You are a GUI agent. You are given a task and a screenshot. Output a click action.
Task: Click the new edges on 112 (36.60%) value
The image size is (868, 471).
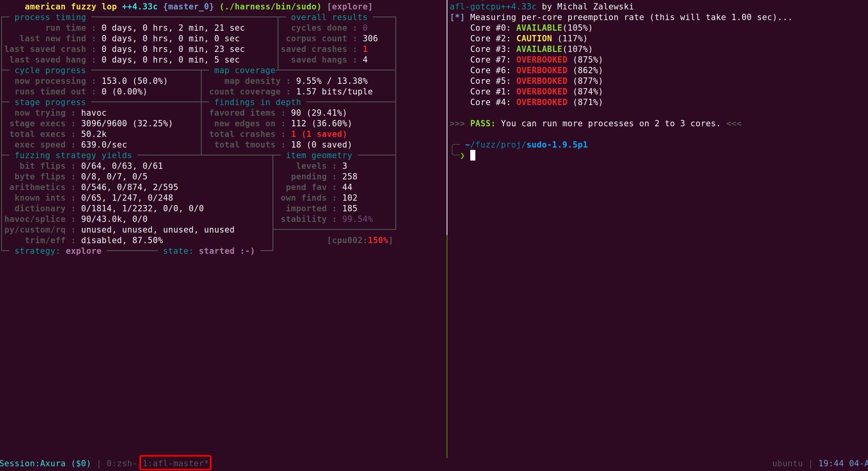click(x=321, y=123)
